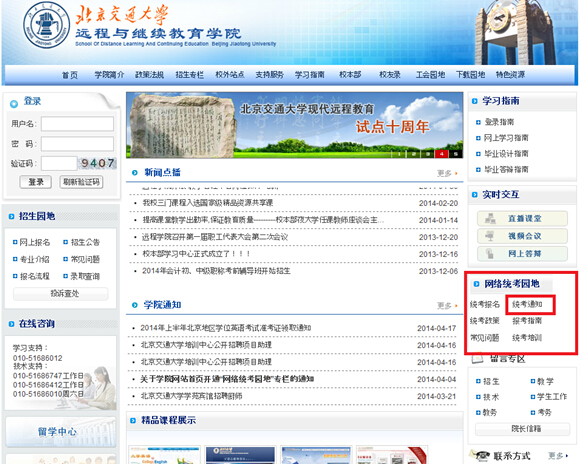Open the 网上学习指南 link

pos(506,138)
